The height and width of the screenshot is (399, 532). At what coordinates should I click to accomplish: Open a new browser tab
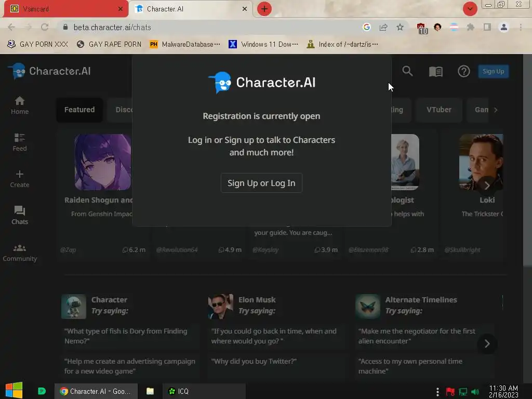point(264,9)
